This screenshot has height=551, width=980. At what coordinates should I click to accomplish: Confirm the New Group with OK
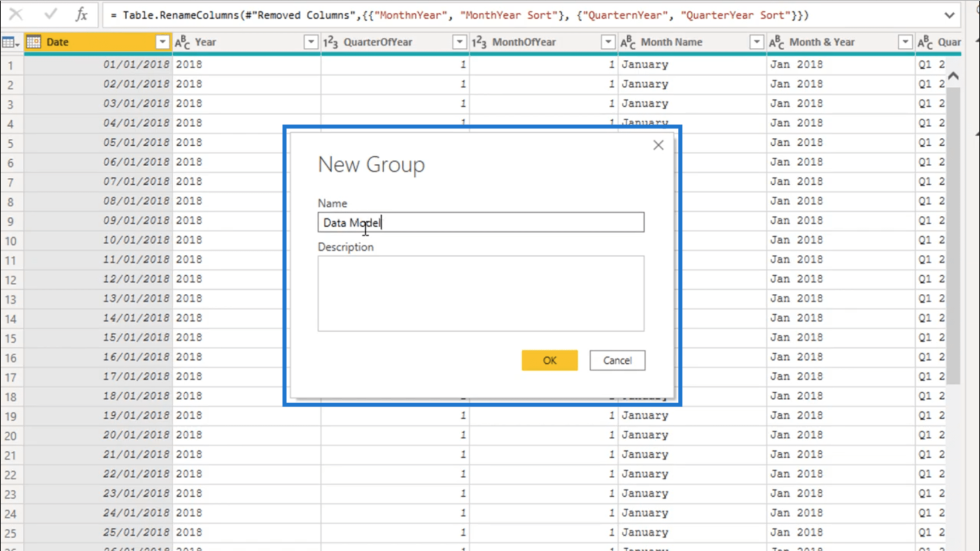[x=549, y=360]
